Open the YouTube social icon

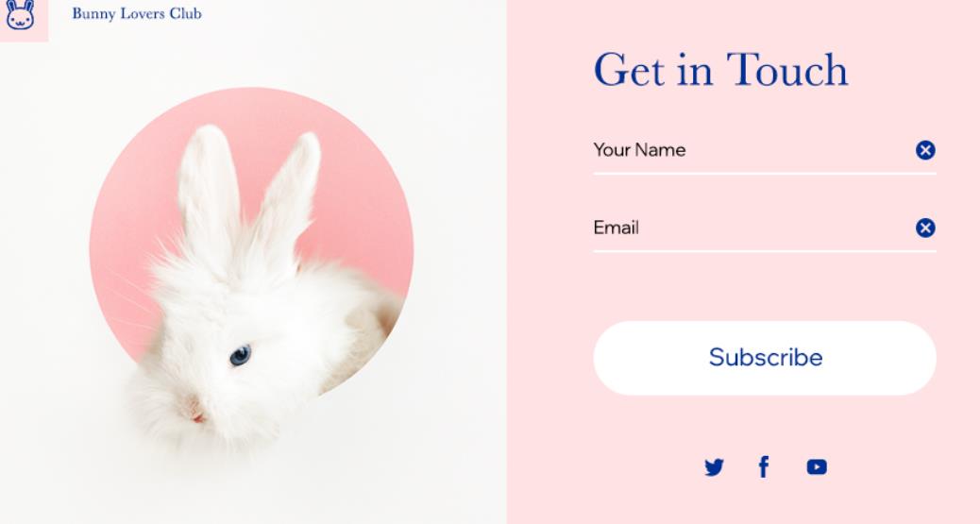click(x=817, y=467)
